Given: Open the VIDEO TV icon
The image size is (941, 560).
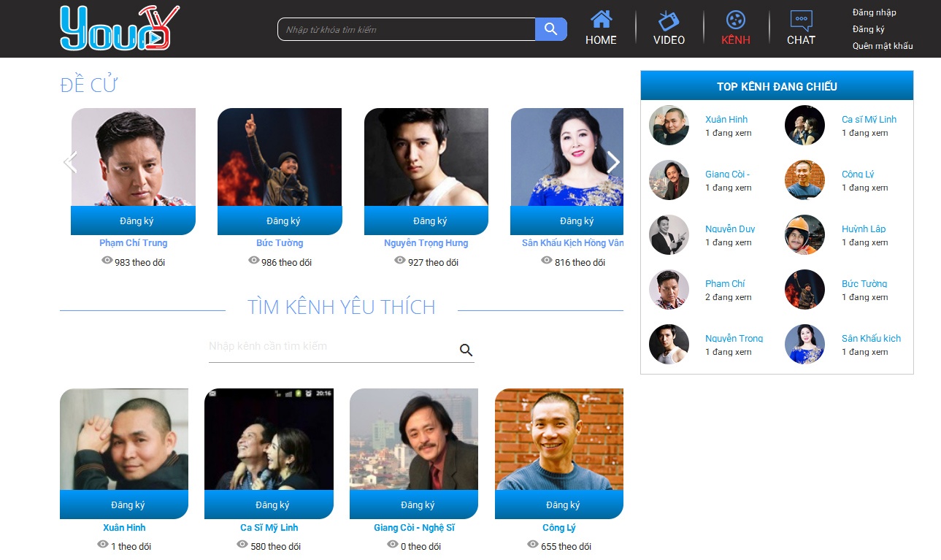Looking at the screenshot, I should (669, 20).
